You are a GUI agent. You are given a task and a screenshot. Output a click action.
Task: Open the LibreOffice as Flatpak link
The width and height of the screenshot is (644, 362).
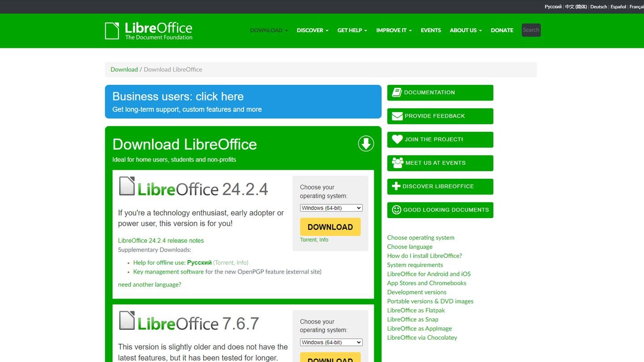(x=416, y=310)
